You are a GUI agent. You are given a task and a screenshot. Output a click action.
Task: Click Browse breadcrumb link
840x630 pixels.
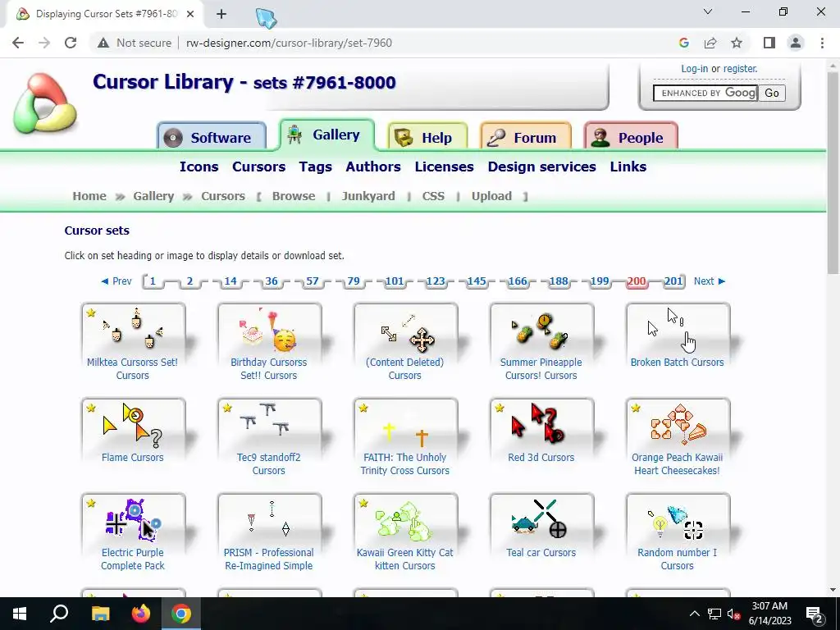coord(294,196)
